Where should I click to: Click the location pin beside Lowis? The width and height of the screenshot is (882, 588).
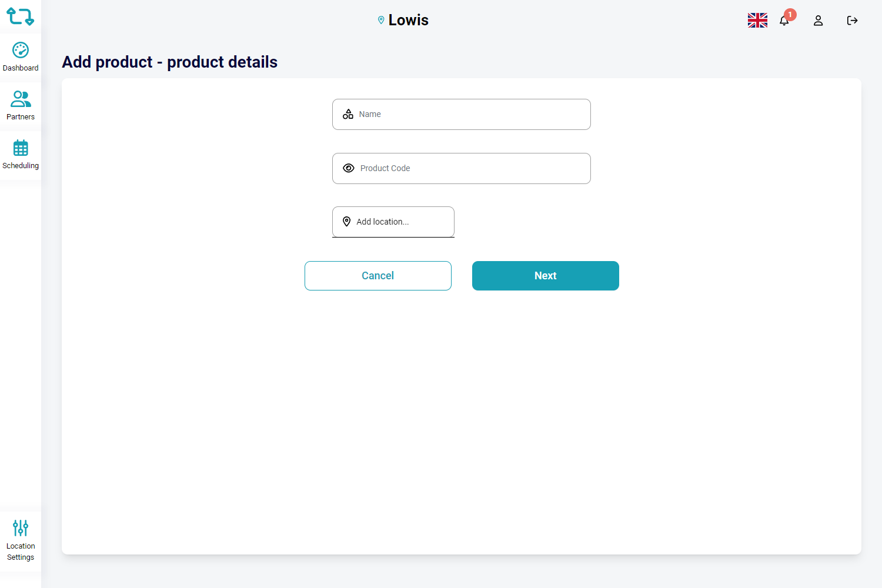(381, 20)
